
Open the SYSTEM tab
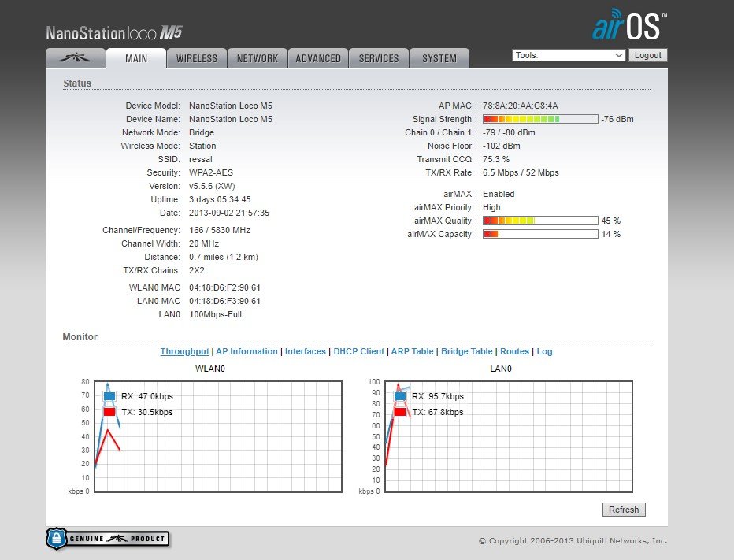tap(439, 58)
